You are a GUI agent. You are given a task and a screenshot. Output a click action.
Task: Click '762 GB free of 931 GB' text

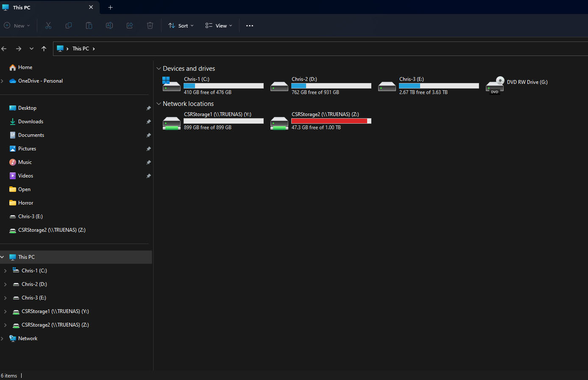(x=315, y=92)
